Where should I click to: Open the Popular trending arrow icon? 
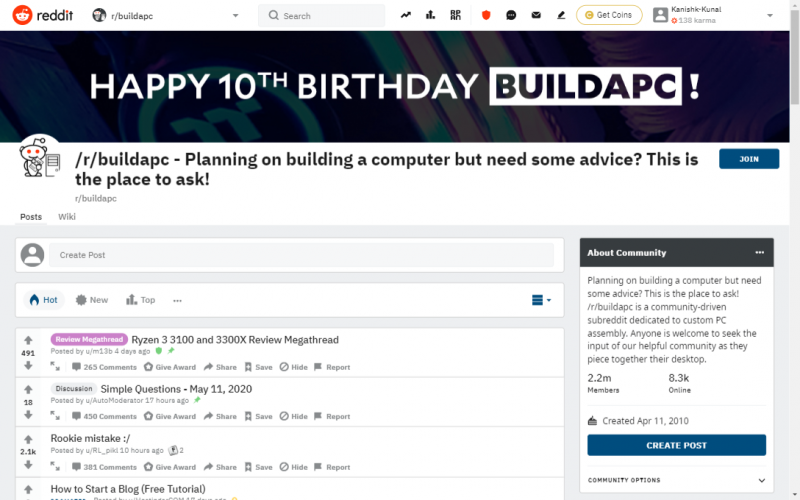(406, 15)
